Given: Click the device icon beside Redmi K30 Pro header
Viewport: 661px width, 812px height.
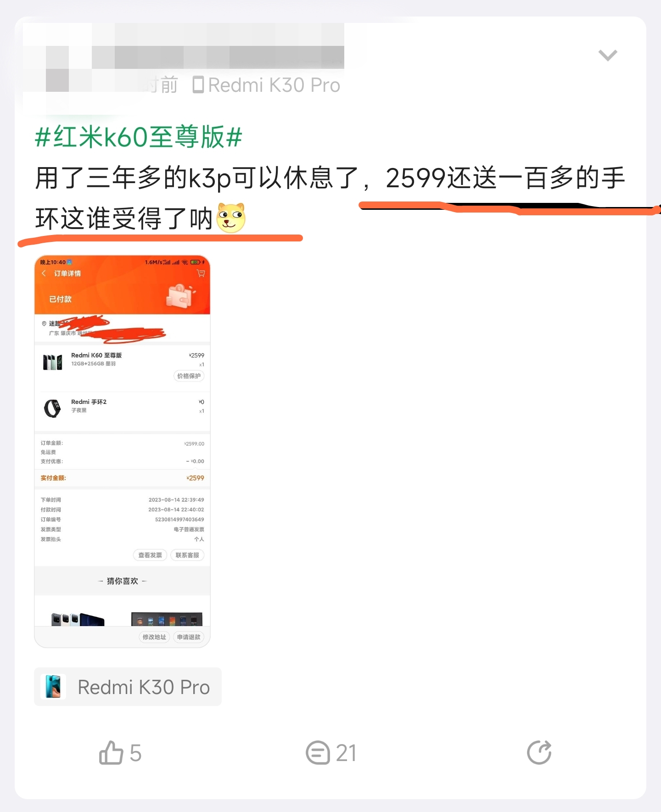Looking at the screenshot, I should pos(198,85).
